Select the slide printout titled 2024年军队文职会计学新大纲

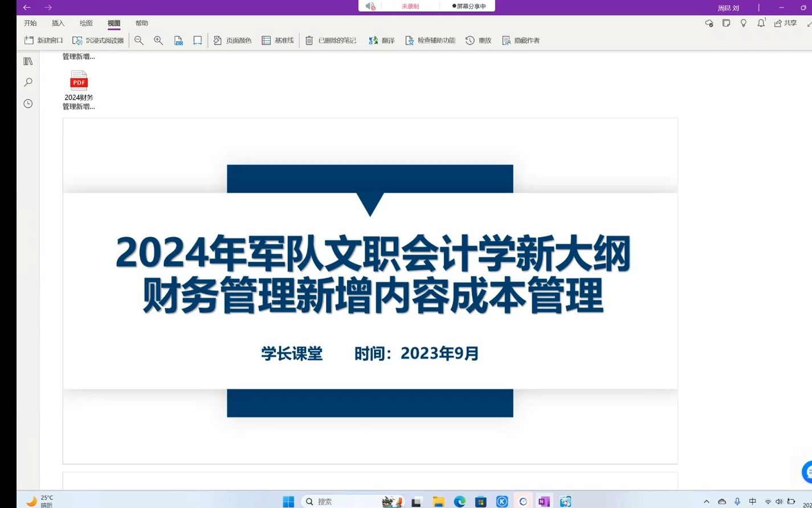(x=370, y=291)
